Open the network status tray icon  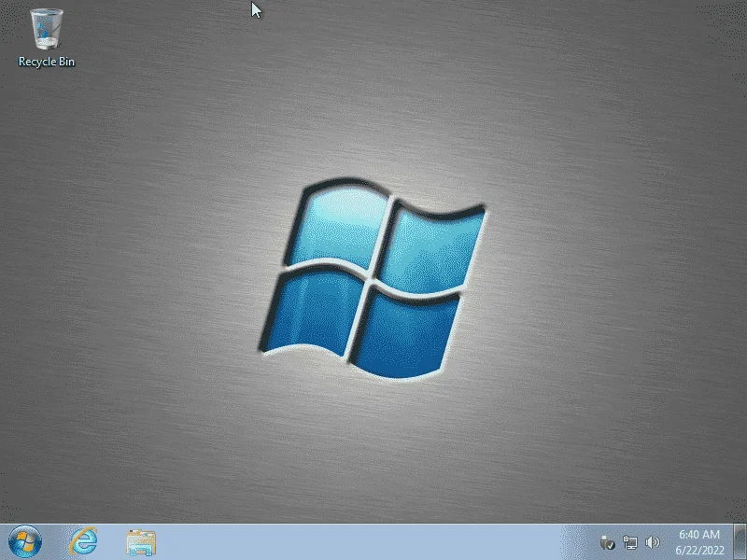tap(629, 542)
